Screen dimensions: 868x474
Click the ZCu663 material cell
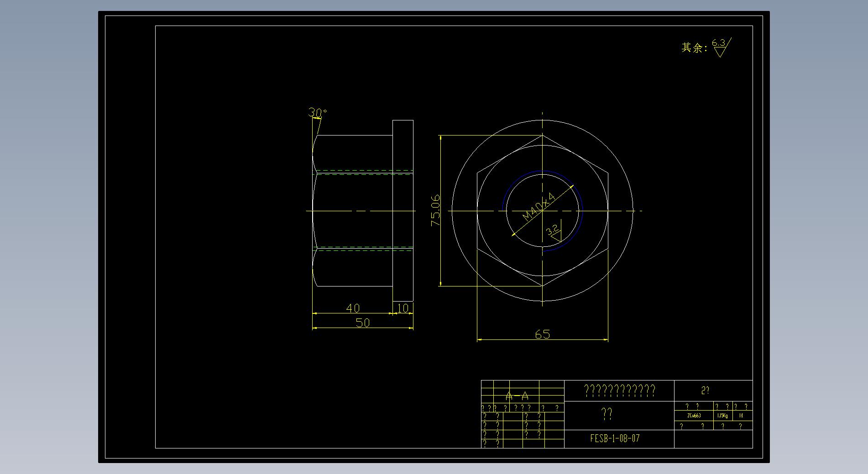coord(694,416)
